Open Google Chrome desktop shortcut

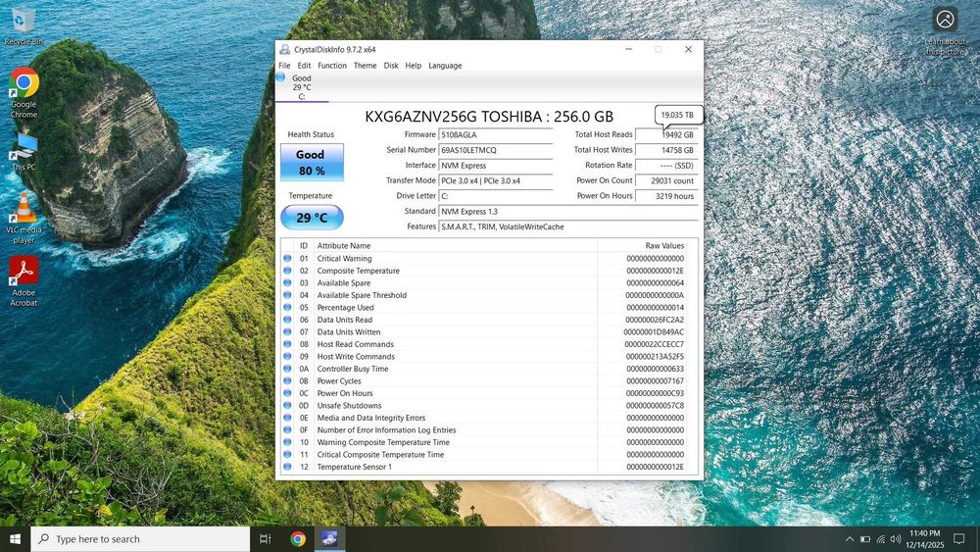click(24, 92)
